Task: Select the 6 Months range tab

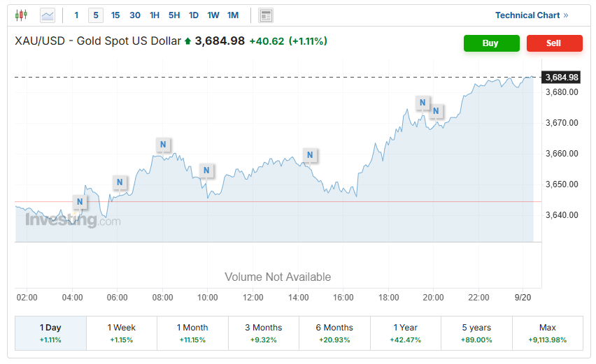Action: click(334, 333)
